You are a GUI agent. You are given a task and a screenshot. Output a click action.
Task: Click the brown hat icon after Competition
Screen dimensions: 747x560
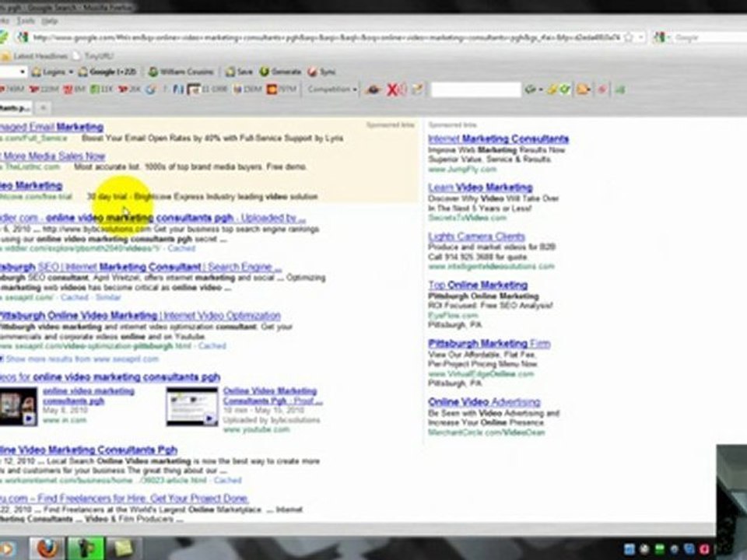click(373, 89)
